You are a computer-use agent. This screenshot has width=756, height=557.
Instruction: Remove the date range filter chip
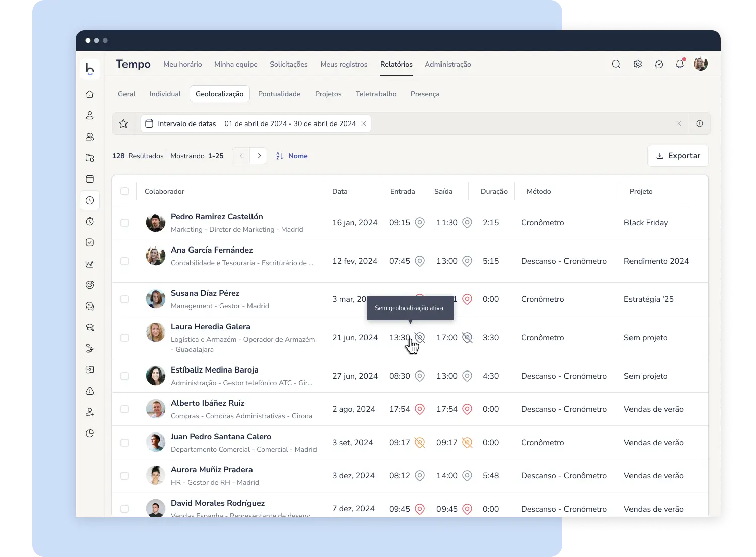click(364, 123)
